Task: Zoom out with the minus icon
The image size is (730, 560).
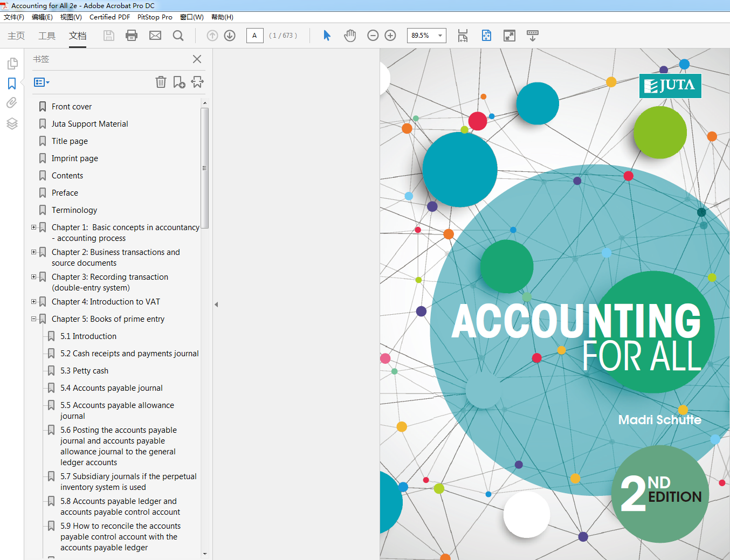Action: pyautogui.click(x=373, y=36)
